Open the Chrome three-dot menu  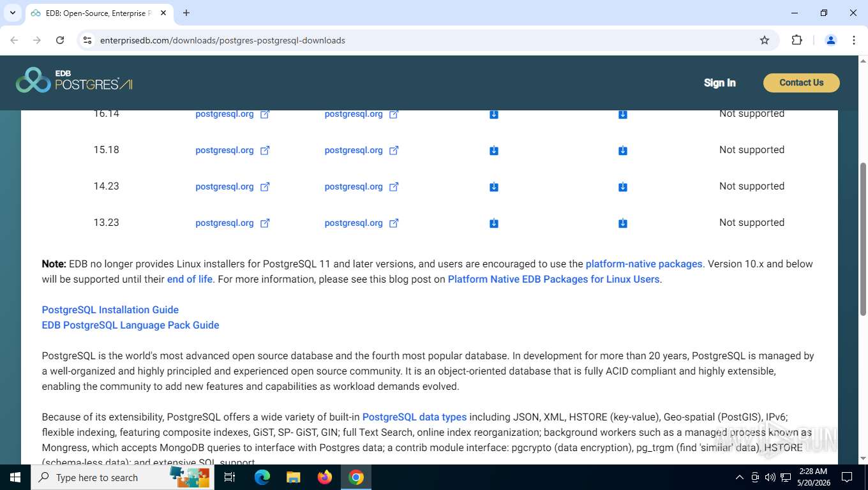tap(854, 40)
